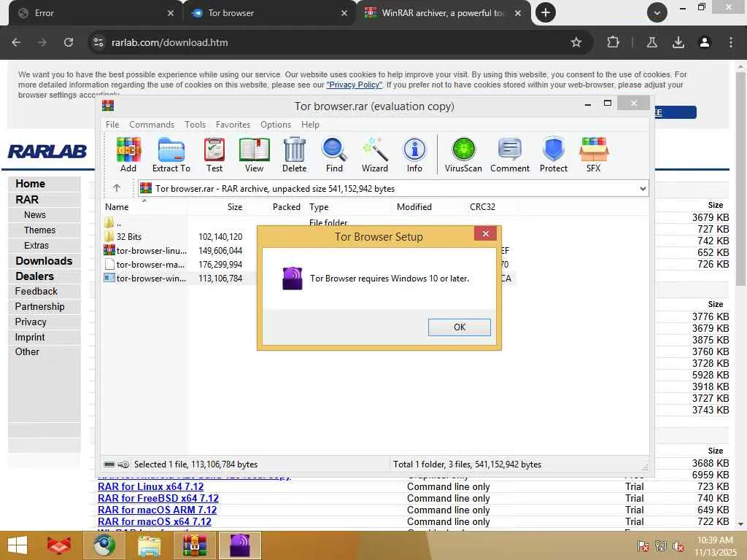This screenshot has width=747, height=560.
Task: Click the Chrome back arrow
Action: click(x=16, y=42)
